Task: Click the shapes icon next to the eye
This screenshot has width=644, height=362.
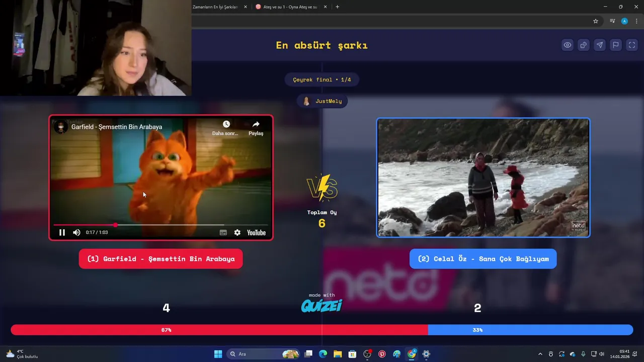Action: click(584, 45)
